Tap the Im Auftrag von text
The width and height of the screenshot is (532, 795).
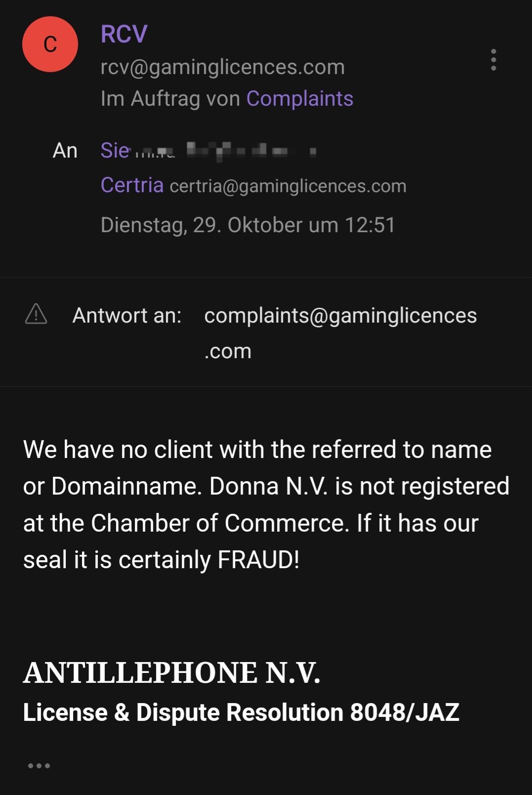coord(170,98)
